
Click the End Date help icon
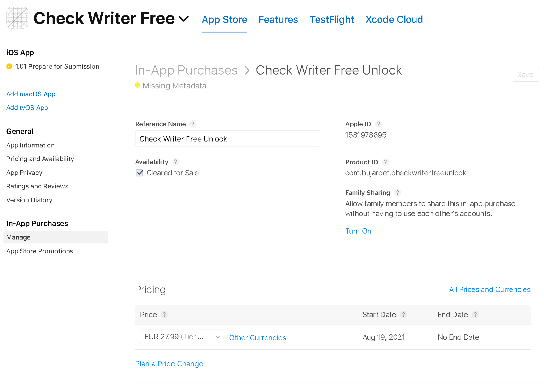pyautogui.click(x=475, y=315)
